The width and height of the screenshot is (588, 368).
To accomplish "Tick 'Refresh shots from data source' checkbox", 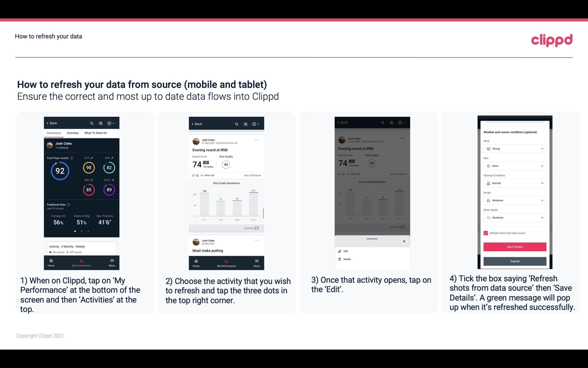I will tap(486, 233).
